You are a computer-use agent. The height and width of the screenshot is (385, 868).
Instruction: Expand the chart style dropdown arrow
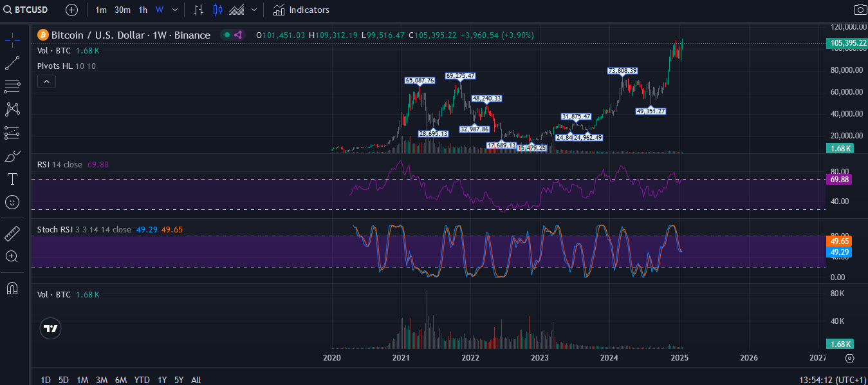click(255, 10)
